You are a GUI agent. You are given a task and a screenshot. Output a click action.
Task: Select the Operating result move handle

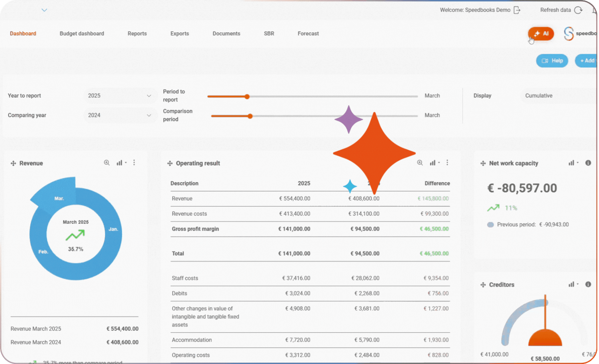(170, 163)
